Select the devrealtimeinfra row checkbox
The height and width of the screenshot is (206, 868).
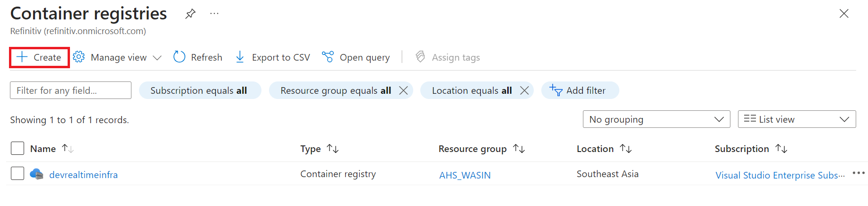pyautogui.click(x=17, y=174)
